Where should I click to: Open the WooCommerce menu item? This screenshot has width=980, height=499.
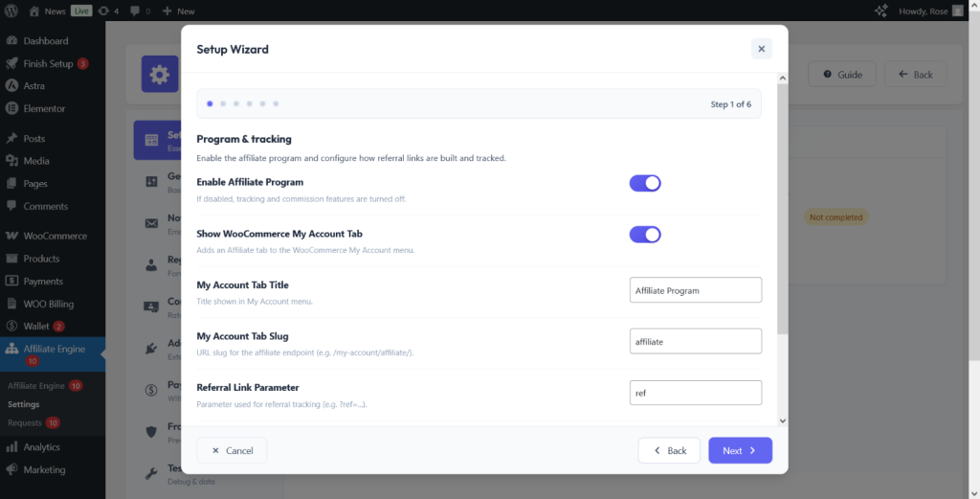(53, 236)
